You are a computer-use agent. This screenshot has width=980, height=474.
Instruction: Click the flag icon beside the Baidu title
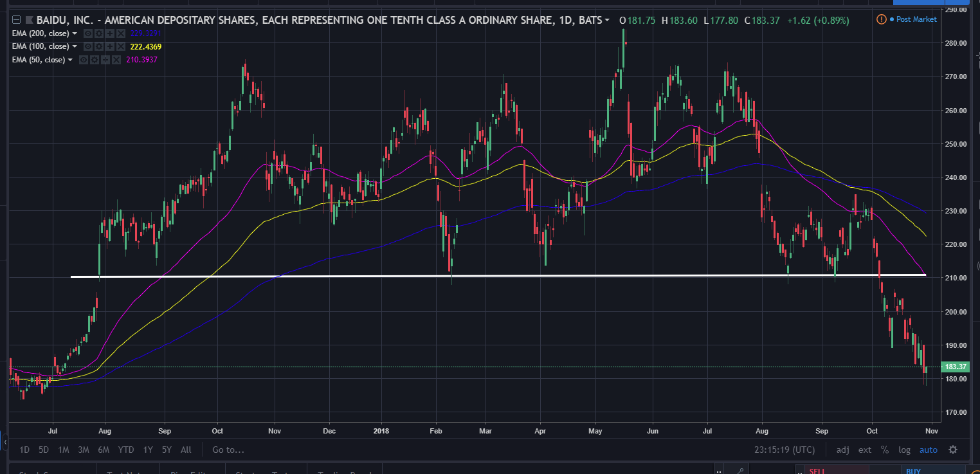[29, 20]
